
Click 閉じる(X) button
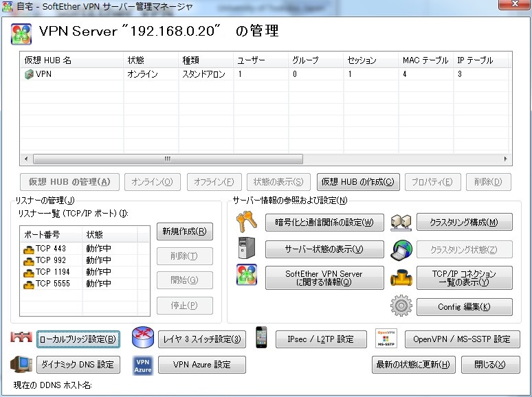point(490,365)
